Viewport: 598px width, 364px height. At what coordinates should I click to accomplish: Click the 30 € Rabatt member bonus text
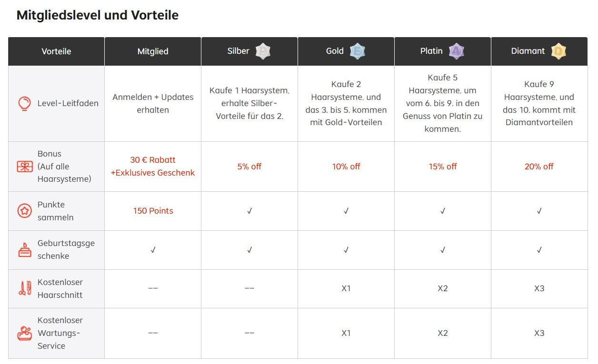pyautogui.click(x=153, y=160)
